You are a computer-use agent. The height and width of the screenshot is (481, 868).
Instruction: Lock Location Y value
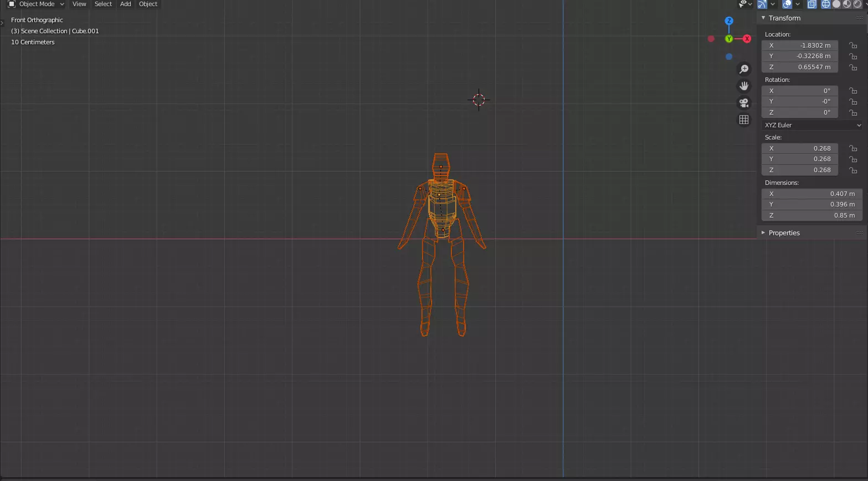click(853, 56)
